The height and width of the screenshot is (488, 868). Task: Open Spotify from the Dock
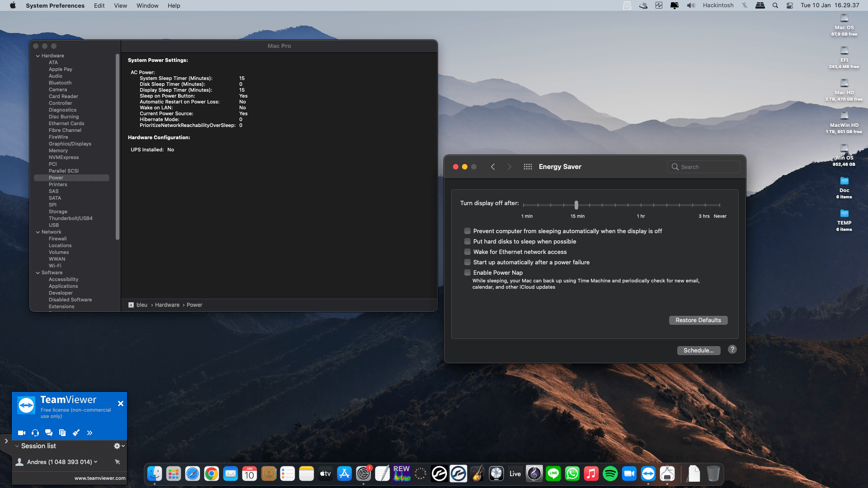(x=610, y=474)
